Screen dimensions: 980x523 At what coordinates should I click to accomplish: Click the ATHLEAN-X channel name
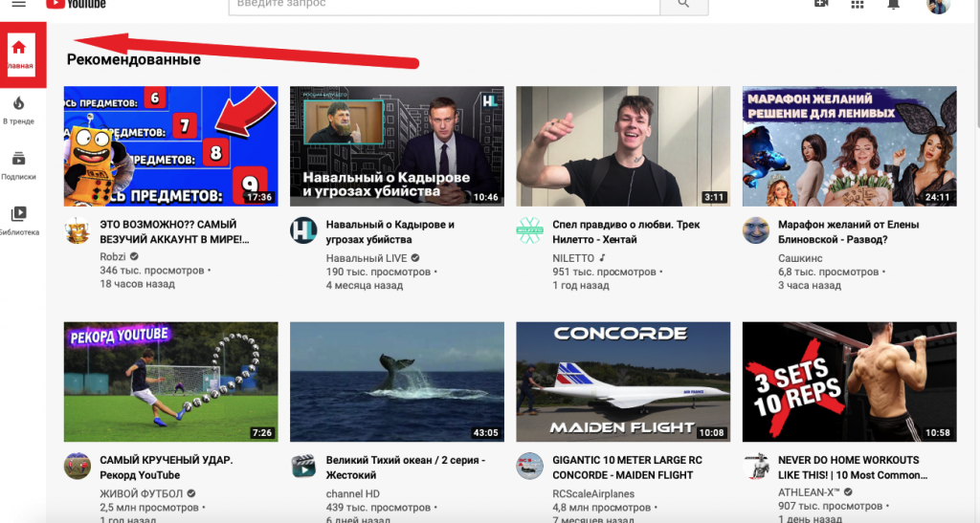tap(809, 492)
